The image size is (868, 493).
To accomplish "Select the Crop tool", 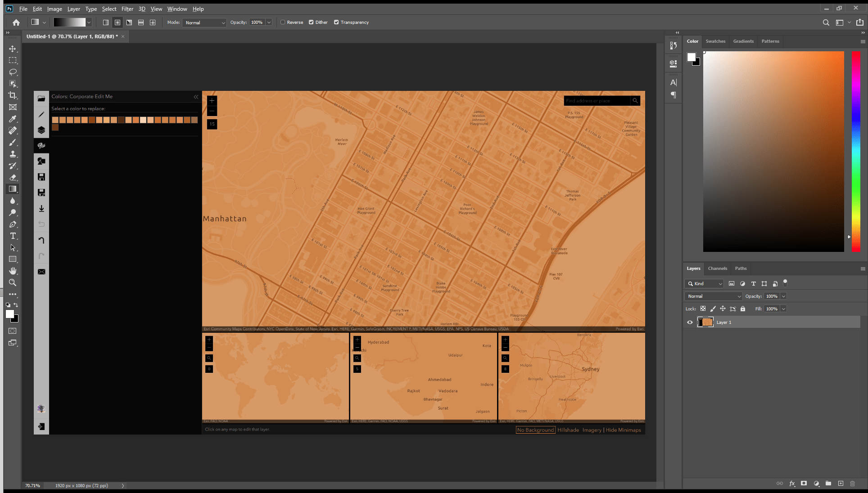I will tap(13, 95).
